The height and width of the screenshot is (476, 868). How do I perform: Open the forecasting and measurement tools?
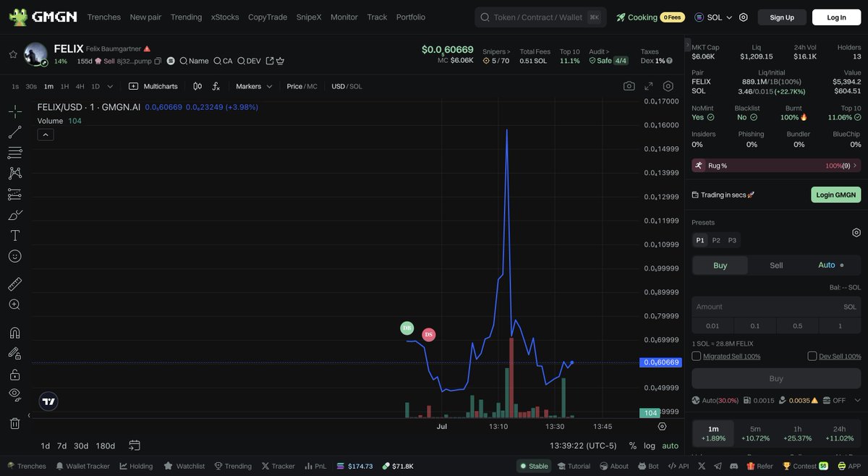click(x=14, y=194)
